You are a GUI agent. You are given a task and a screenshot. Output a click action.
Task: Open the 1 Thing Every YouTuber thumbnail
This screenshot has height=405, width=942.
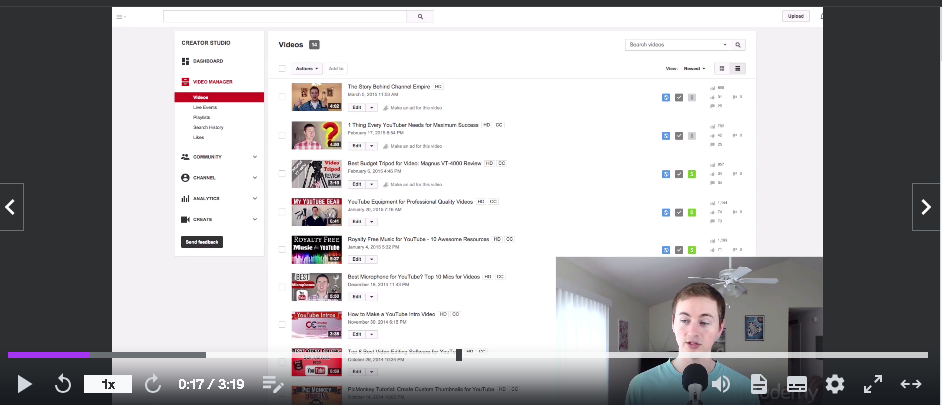[x=317, y=135]
